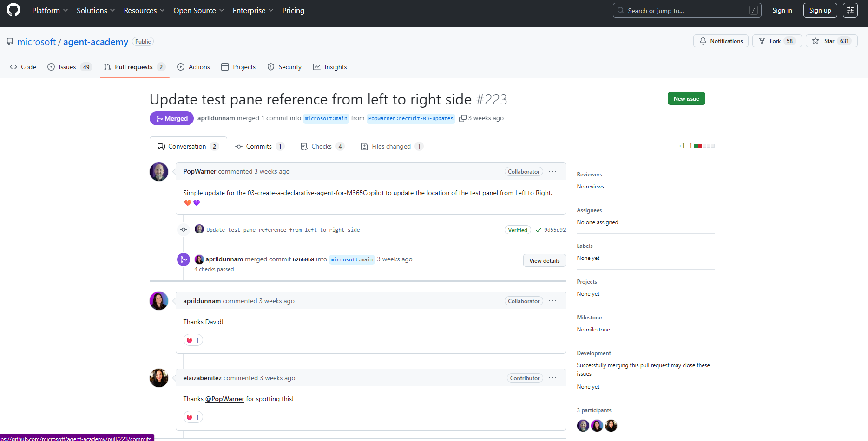The width and height of the screenshot is (868, 441).
Task: Click second participant avatar in sidebar
Action: [x=597, y=425]
